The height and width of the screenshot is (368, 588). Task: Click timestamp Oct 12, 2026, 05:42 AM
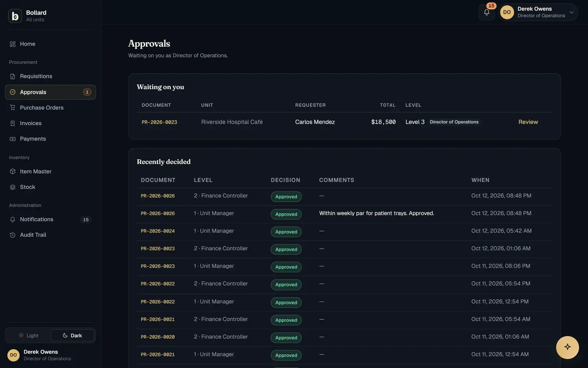click(501, 231)
